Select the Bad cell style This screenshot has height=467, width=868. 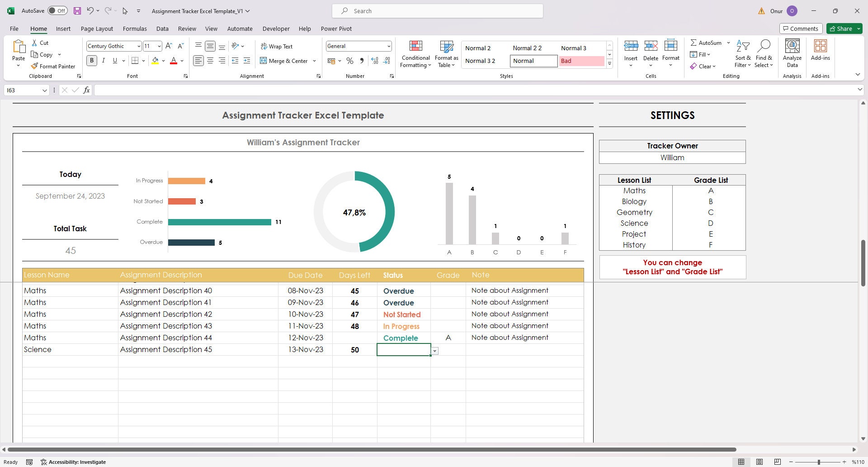[x=581, y=61]
